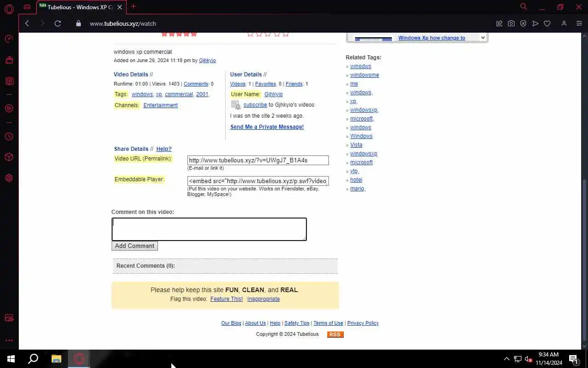Open the Player icon in sidebar
Image resolution: width=588 pixels, height=368 pixels.
(x=9, y=109)
